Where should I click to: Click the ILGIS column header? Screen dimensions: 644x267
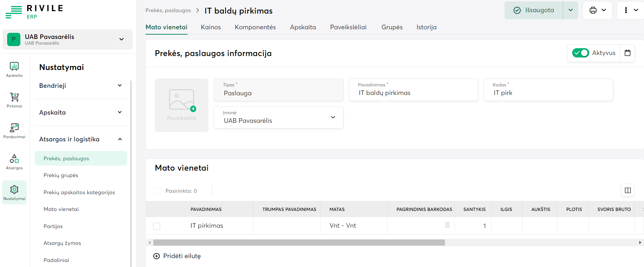tap(506, 210)
